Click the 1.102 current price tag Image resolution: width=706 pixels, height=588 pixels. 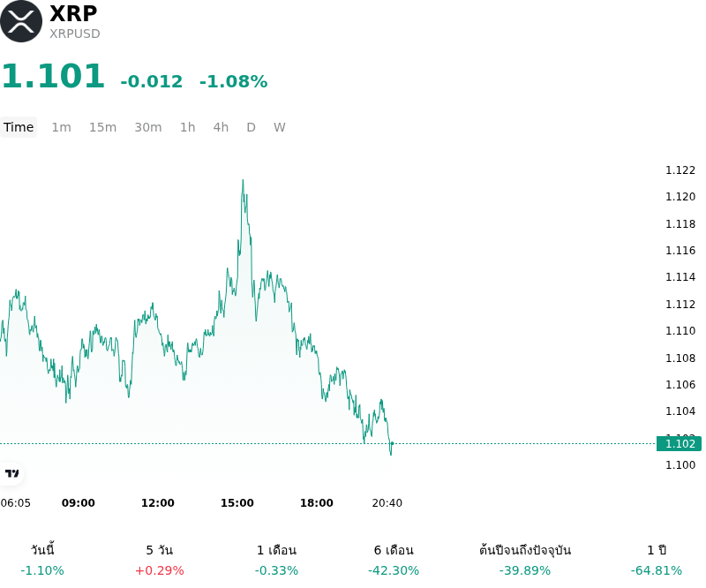point(679,444)
